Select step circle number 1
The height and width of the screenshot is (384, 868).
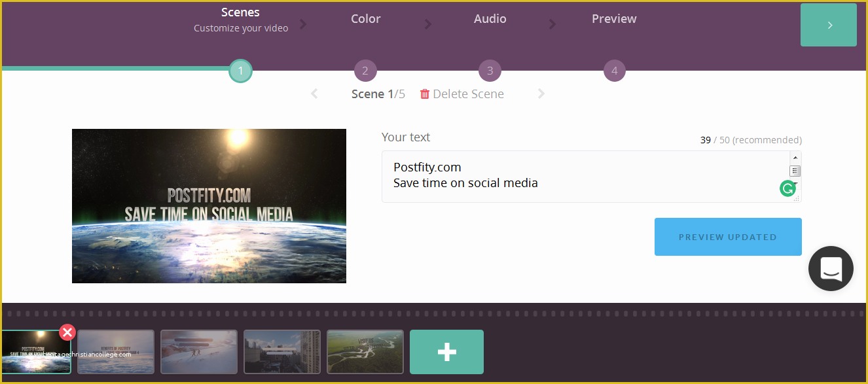click(240, 71)
